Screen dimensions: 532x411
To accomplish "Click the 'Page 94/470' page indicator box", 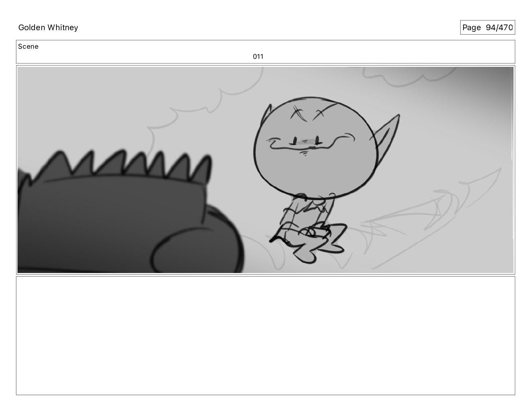I will [487, 28].
